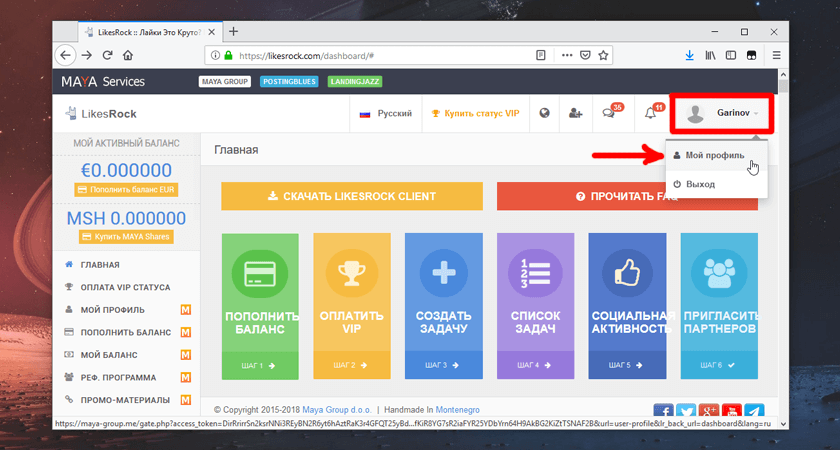
Task: Open the MAYA GROUP badge link
Action: coord(224,82)
